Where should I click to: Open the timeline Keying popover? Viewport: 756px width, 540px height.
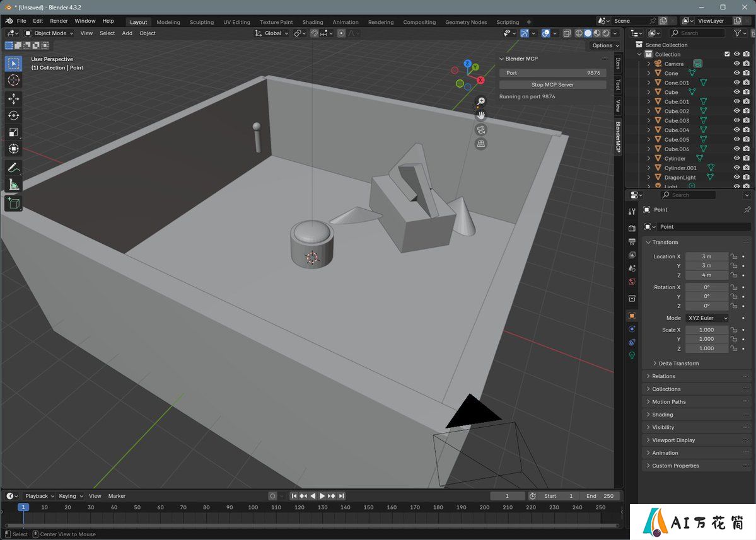71,496
